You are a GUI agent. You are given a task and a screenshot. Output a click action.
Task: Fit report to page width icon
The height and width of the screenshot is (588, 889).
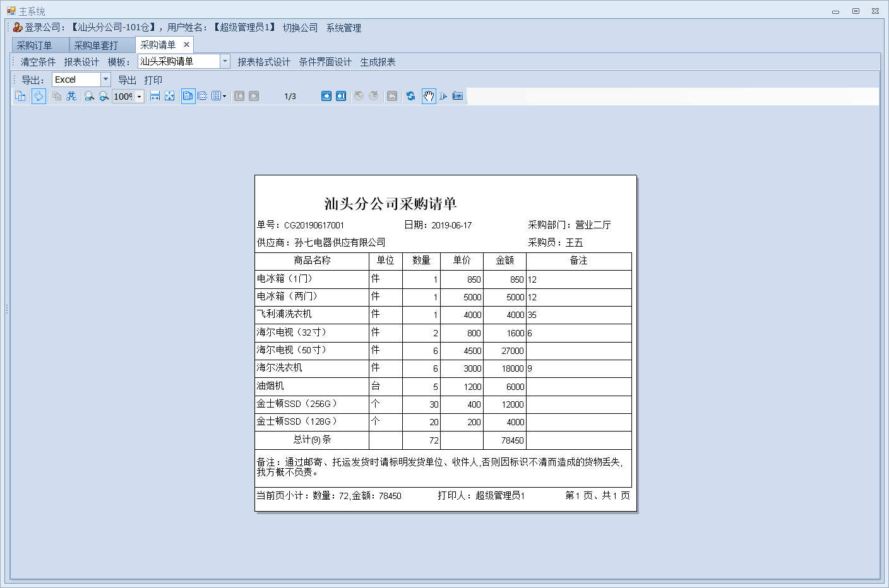click(x=155, y=96)
